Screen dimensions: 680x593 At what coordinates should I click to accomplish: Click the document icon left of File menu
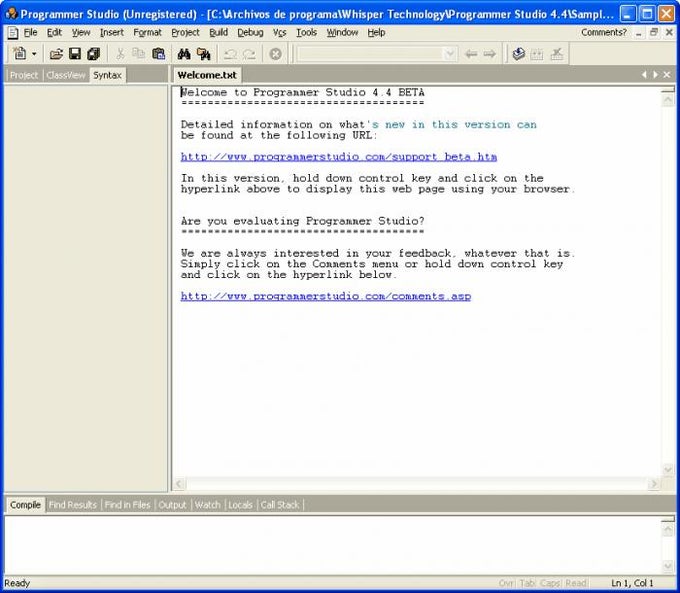13,33
